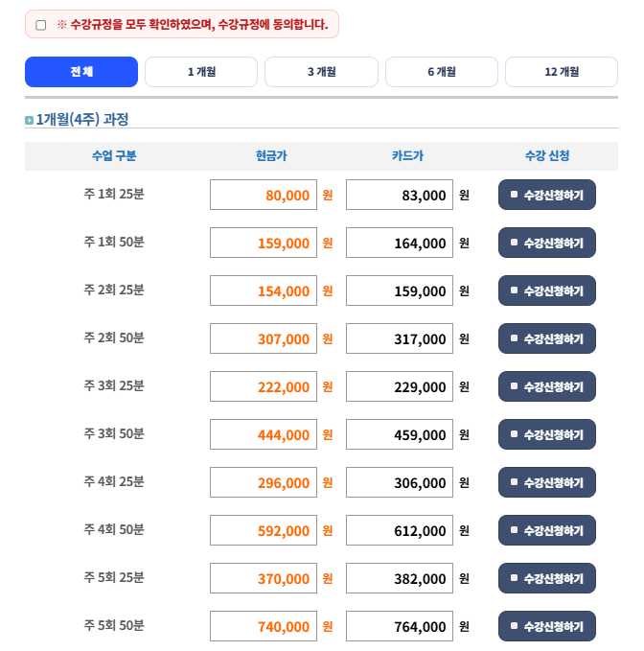Apply for the 주 1회 50분 course
Image resolution: width=644 pixels, height=651 pixels.
pyautogui.click(x=546, y=243)
